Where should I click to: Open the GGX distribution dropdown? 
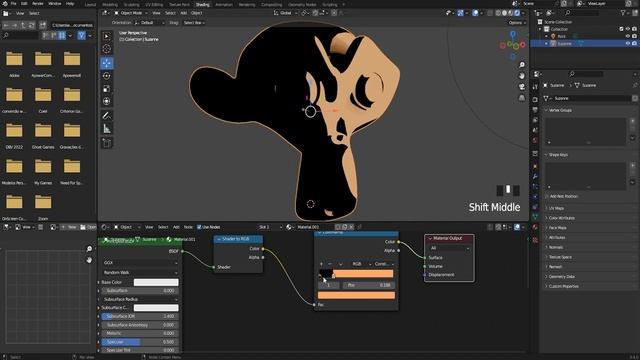click(x=140, y=263)
